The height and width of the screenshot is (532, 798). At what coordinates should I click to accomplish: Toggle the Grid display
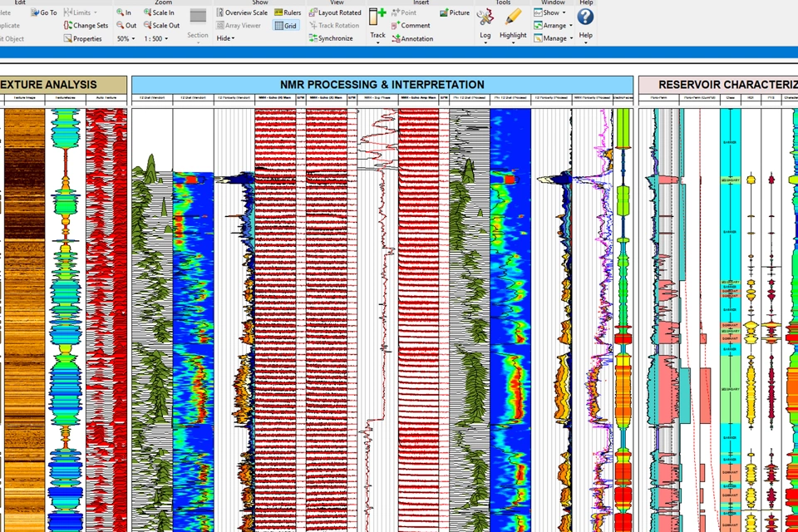click(285, 26)
